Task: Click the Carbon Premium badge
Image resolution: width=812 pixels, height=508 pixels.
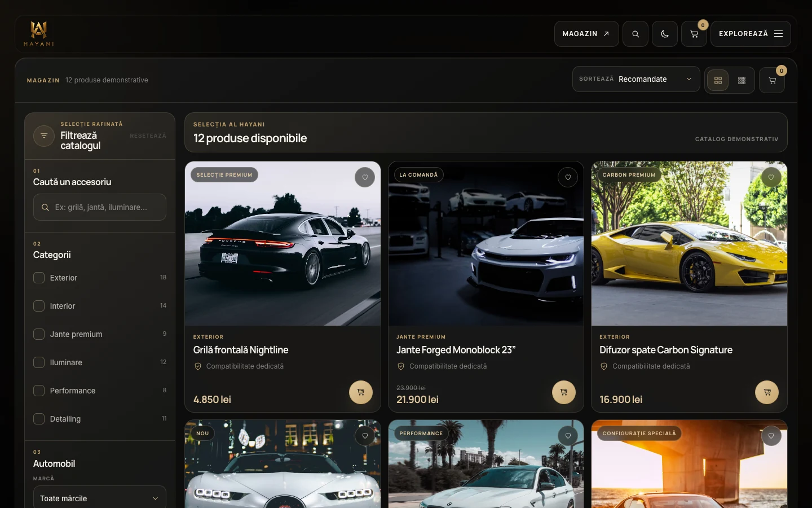Action: click(629, 175)
